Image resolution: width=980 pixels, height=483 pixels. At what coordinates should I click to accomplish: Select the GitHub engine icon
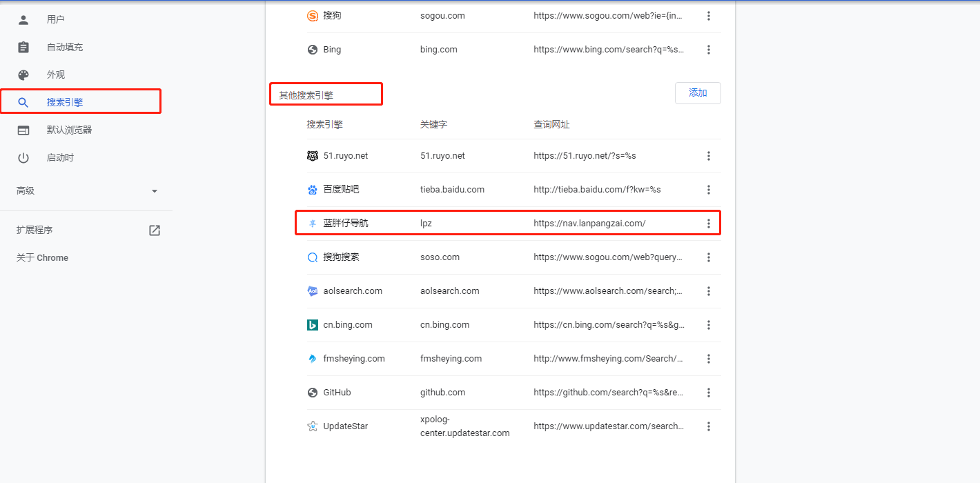click(313, 392)
